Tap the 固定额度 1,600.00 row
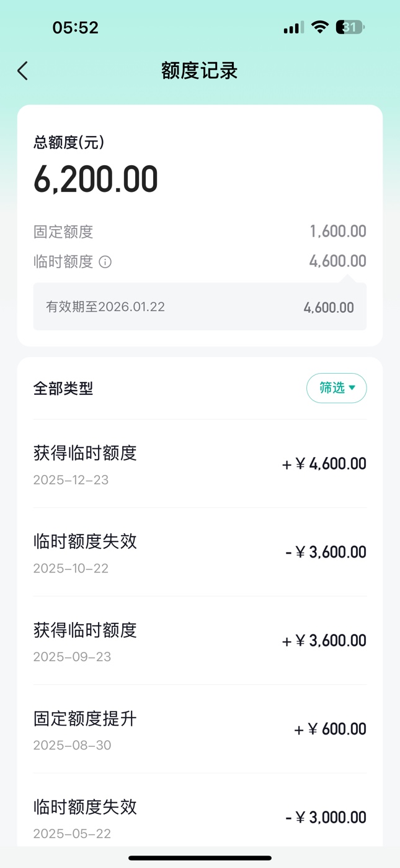Screen dimensions: 400x868 [x=200, y=232]
